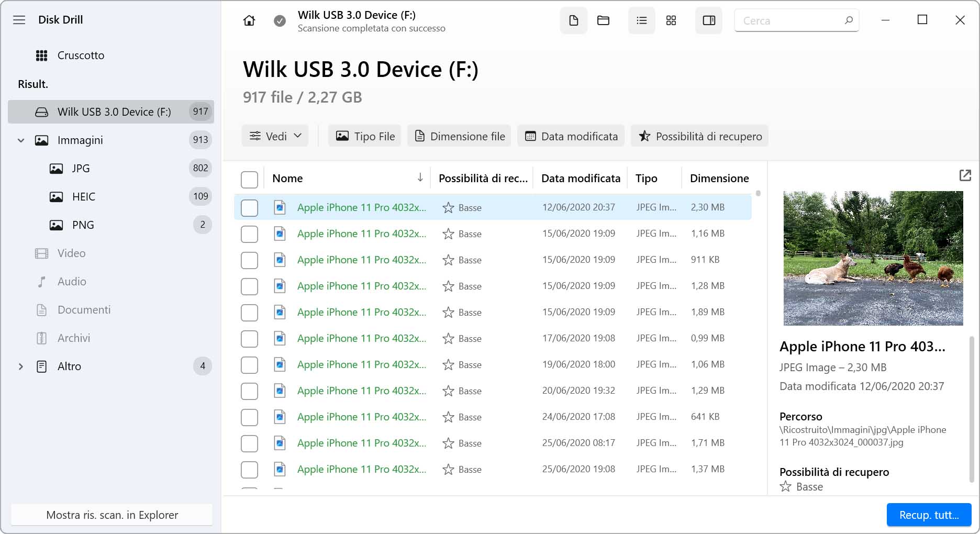Image resolution: width=980 pixels, height=534 pixels.
Task: Check the file sized 1,16 MB
Action: (x=249, y=234)
